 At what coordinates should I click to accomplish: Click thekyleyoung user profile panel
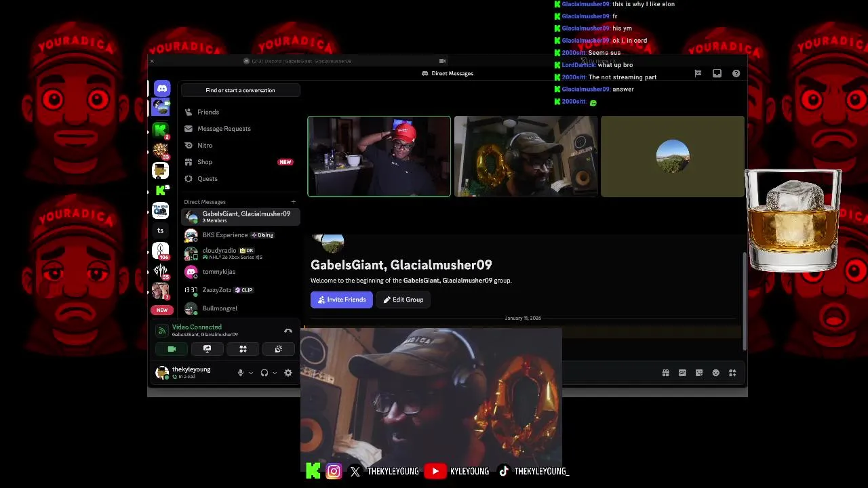click(193, 372)
